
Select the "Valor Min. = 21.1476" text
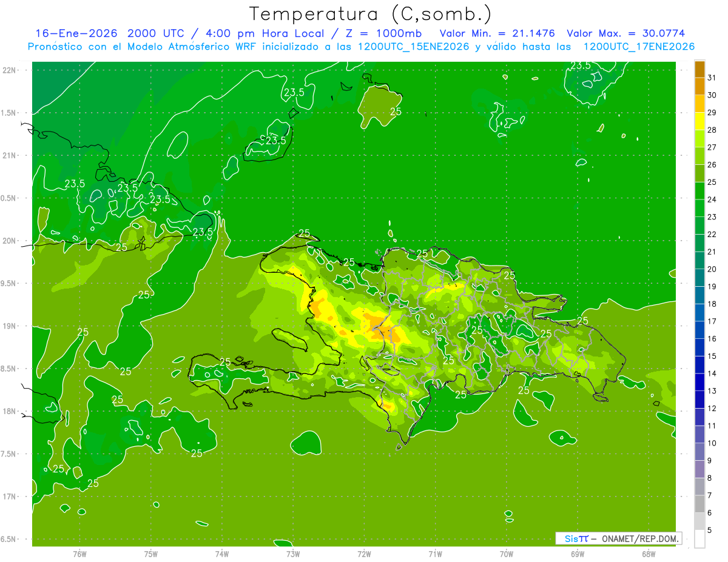tap(497, 33)
